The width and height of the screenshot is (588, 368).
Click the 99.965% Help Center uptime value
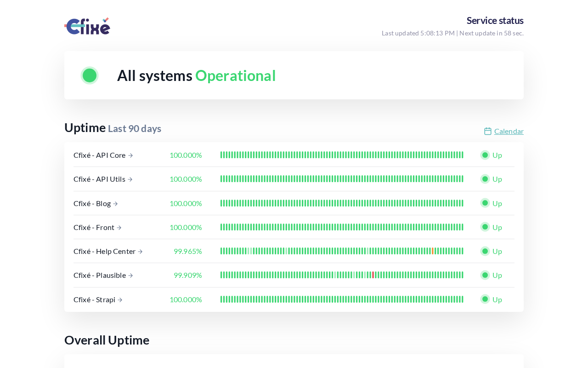click(x=187, y=251)
